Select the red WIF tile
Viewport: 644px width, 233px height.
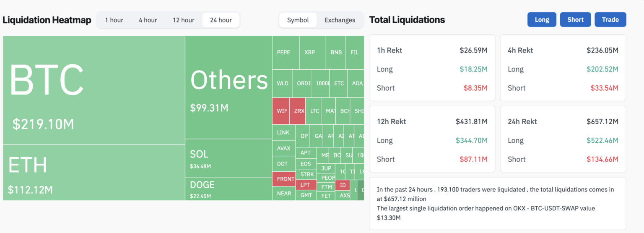coord(281,111)
